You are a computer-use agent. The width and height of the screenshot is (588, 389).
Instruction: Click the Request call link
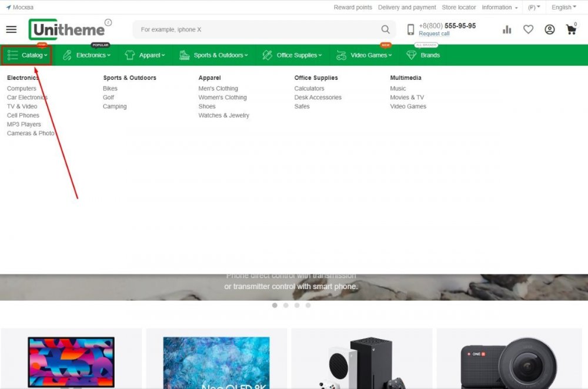[x=433, y=33]
